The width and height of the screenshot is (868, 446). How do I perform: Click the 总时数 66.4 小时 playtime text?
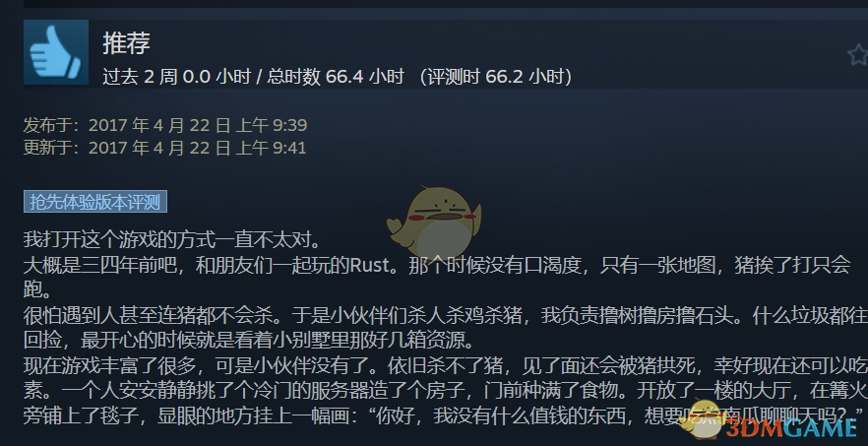point(336,77)
